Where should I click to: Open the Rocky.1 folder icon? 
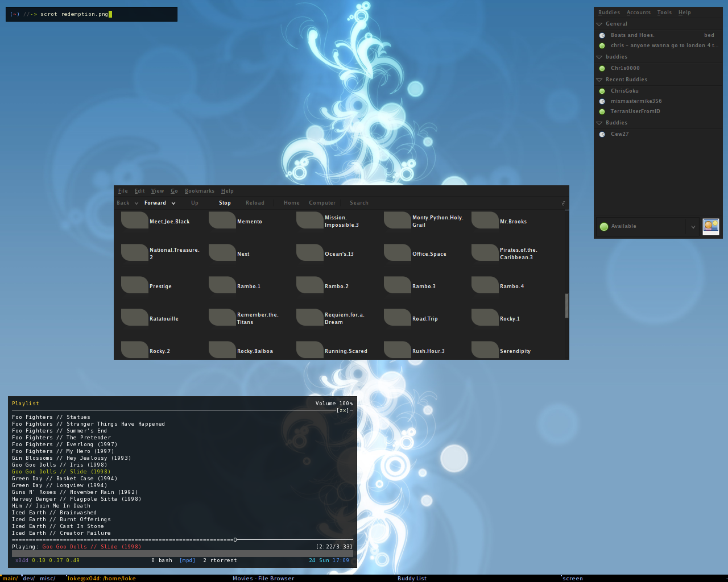tap(485, 318)
